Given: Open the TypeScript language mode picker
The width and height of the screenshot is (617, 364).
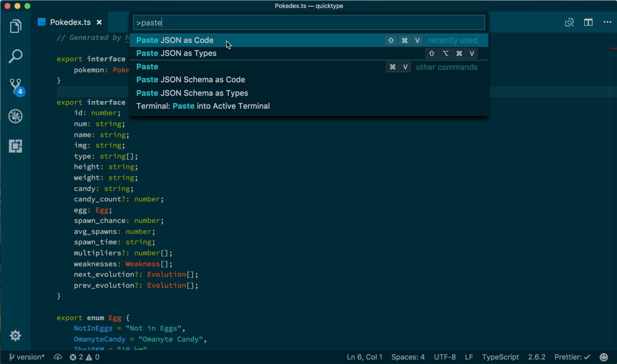Looking at the screenshot, I should coord(501,357).
